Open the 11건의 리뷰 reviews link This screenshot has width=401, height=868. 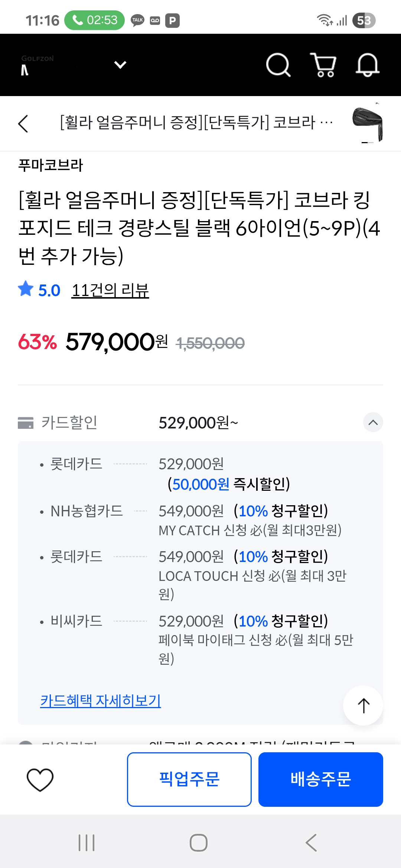pyautogui.click(x=110, y=290)
